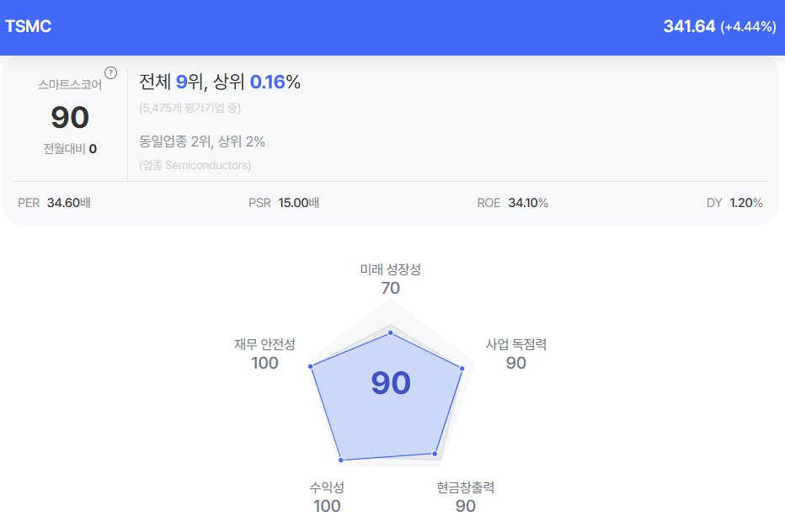This screenshot has height=532, width=785.
Task: Click the PSR 15.00배 metric
Action: pos(284,203)
